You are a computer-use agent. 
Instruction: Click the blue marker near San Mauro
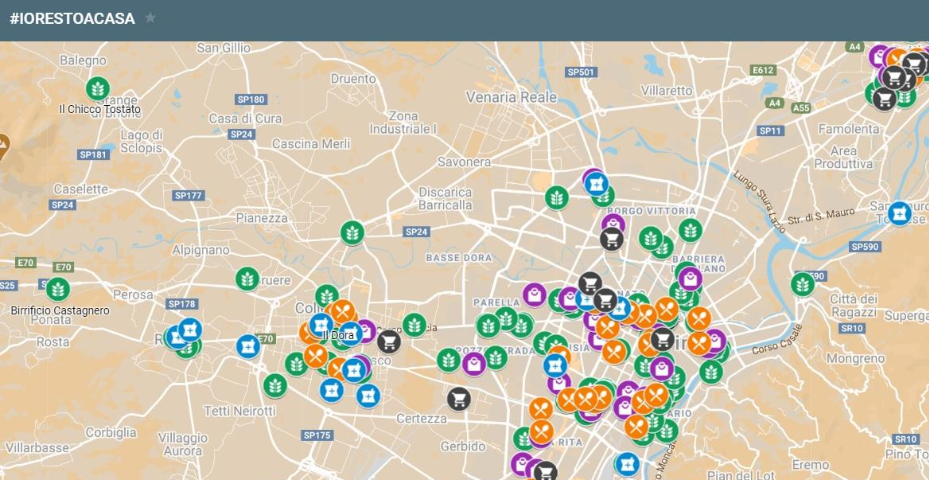899,213
